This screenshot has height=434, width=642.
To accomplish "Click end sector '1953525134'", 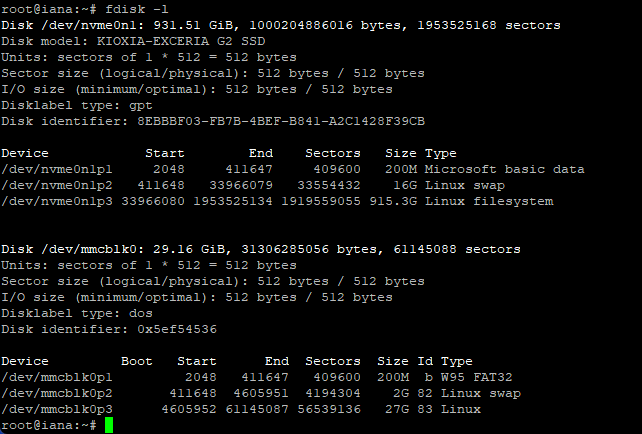I will (233, 201).
